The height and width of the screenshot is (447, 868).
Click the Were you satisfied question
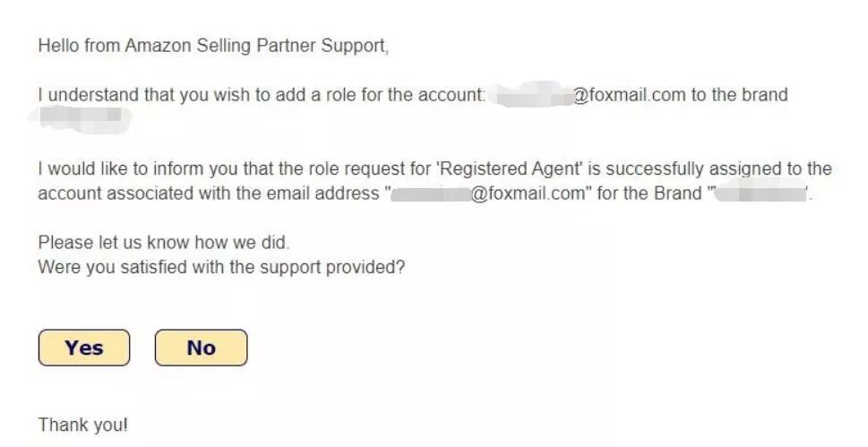[x=221, y=266]
